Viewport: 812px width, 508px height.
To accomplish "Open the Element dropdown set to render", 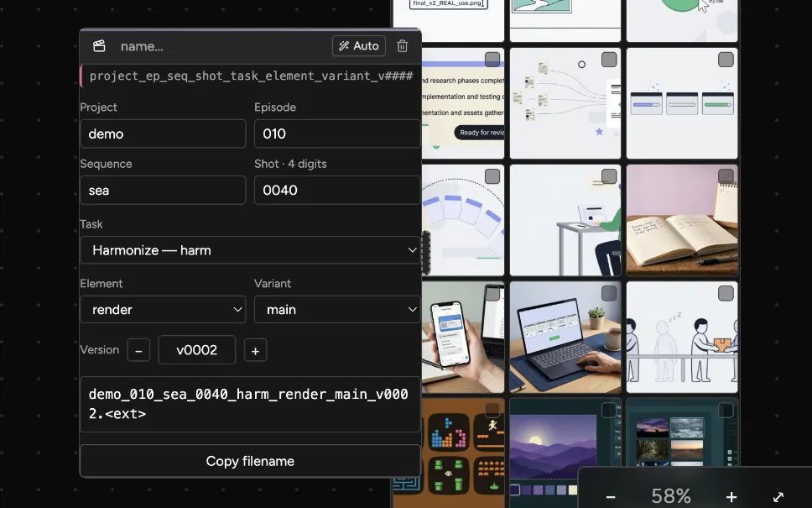I will click(163, 310).
